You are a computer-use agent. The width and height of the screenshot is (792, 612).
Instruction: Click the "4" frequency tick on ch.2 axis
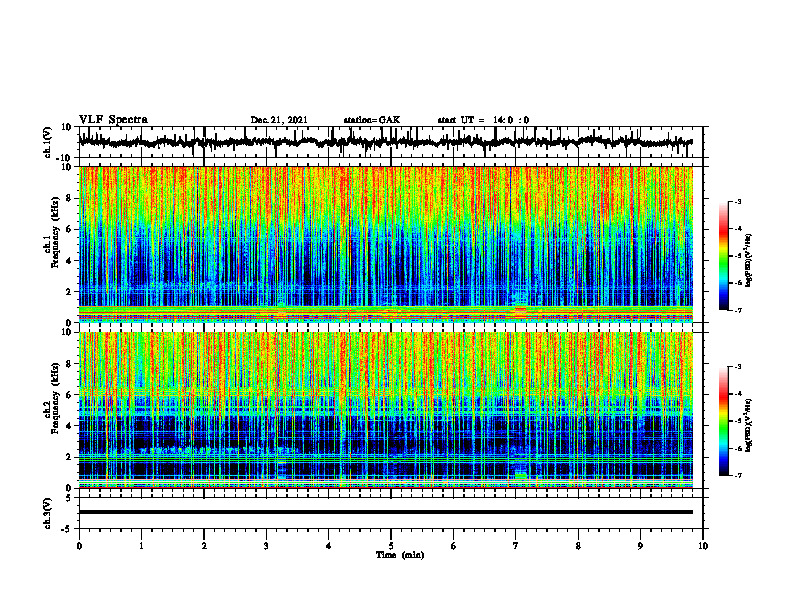point(70,426)
